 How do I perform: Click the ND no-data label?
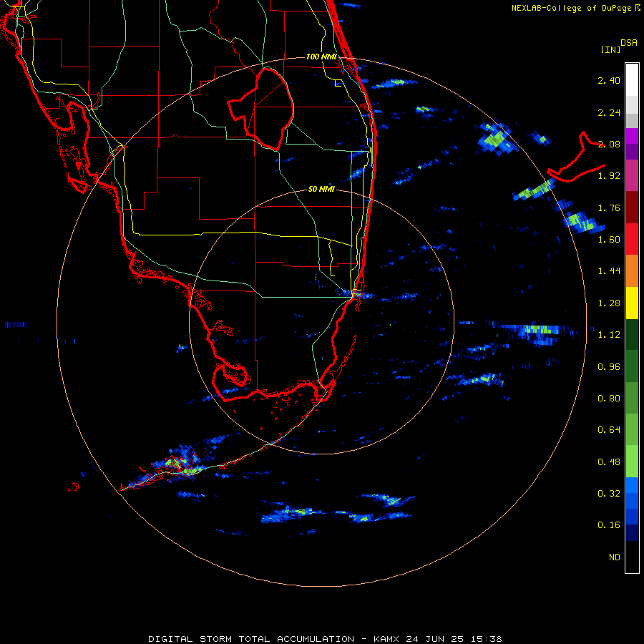point(615,557)
